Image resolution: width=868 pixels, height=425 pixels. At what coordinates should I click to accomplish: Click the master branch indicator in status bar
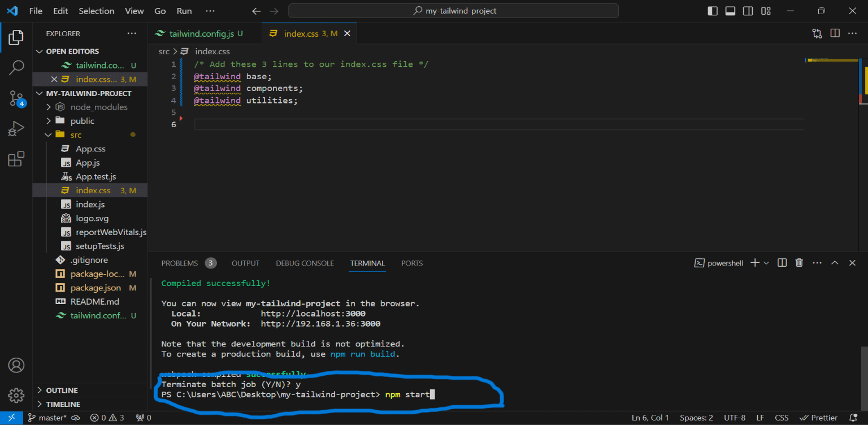pos(47,418)
